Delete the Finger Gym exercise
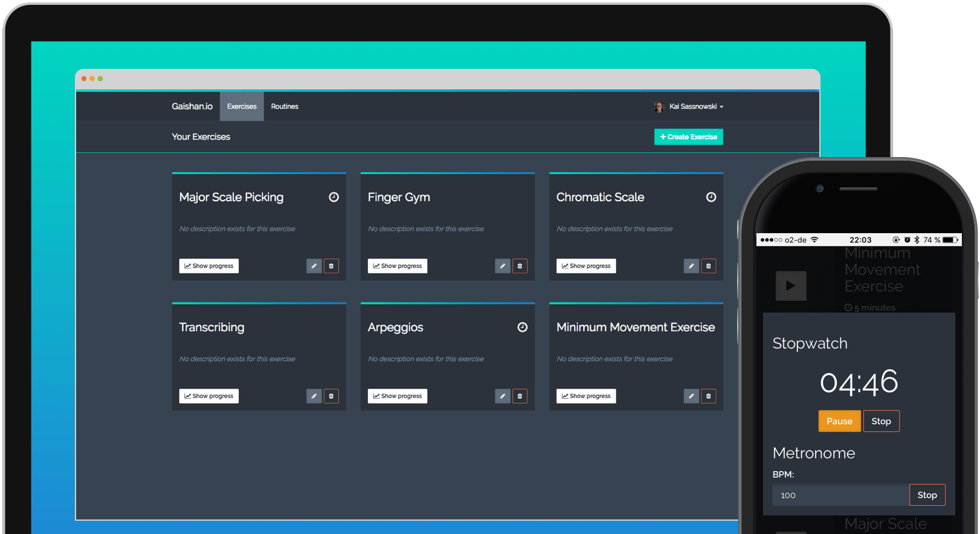Image resolution: width=980 pixels, height=534 pixels. click(x=520, y=266)
